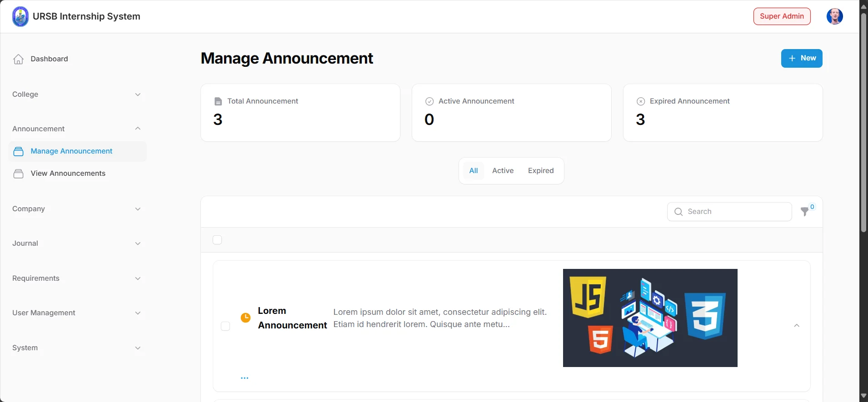Click the New announcement button
The width and height of the screenshot is (868, 402).
(802, 58)
